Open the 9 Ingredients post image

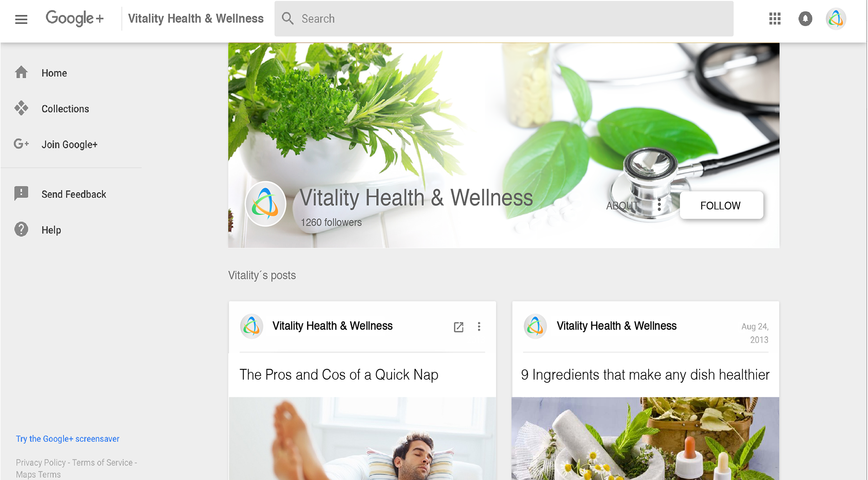coord(645,438)
